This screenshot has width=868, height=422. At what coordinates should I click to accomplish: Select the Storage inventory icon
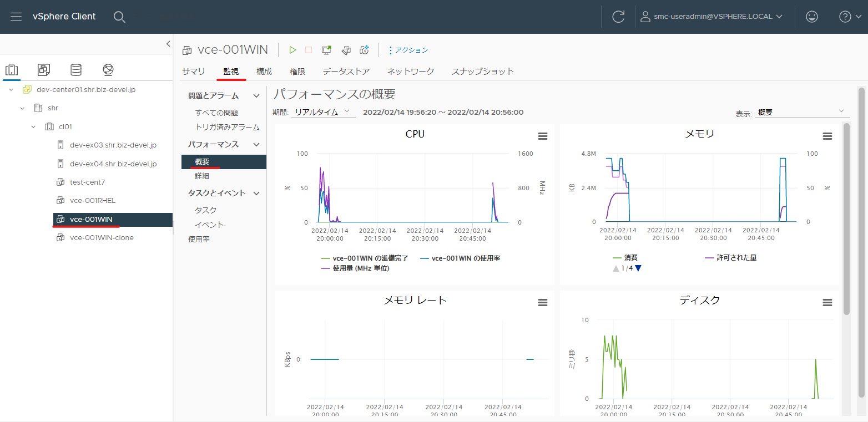point(76,70)
